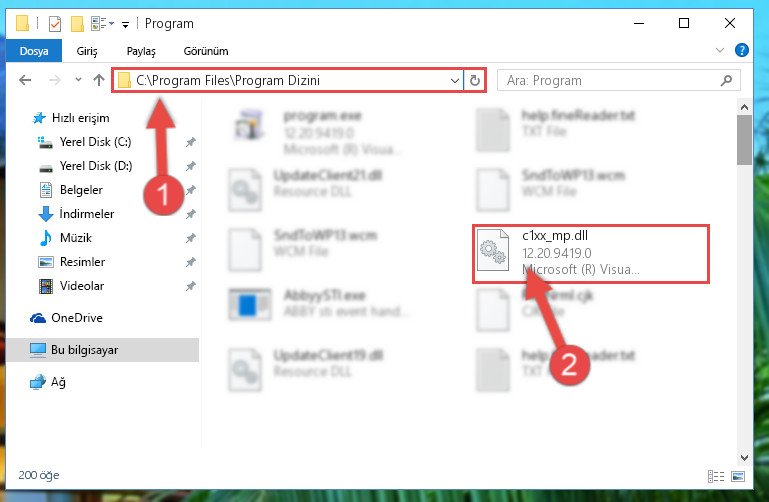Toggle pin next to Videolar
Image resolution: width=769 pixels, height=502 pixels.
coord(190,286)
